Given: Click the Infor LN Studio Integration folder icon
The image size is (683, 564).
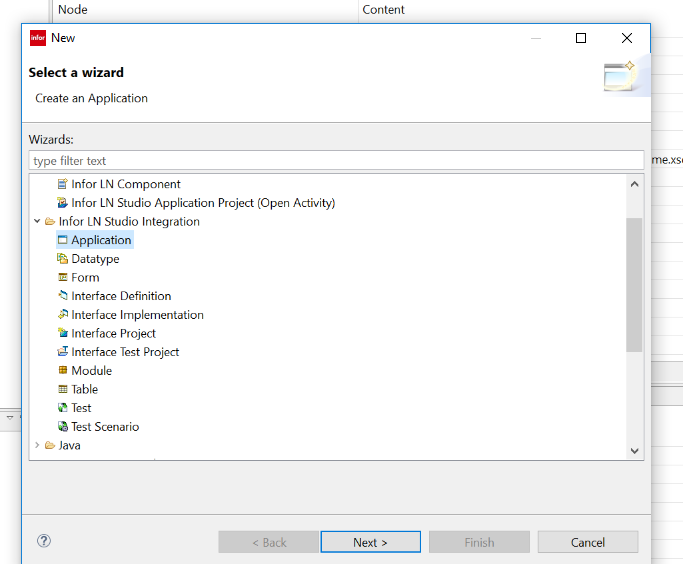Looking at the screenshot, I should pyautogui.click(x=50, y=222).
